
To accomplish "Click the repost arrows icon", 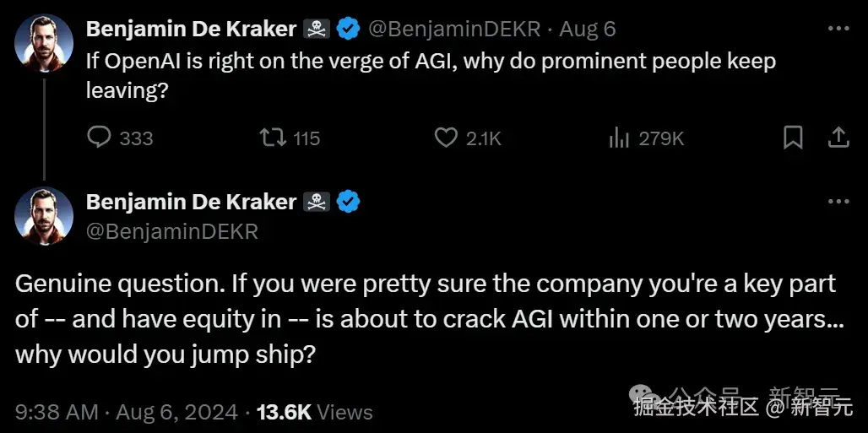I will tap(271, 138).
